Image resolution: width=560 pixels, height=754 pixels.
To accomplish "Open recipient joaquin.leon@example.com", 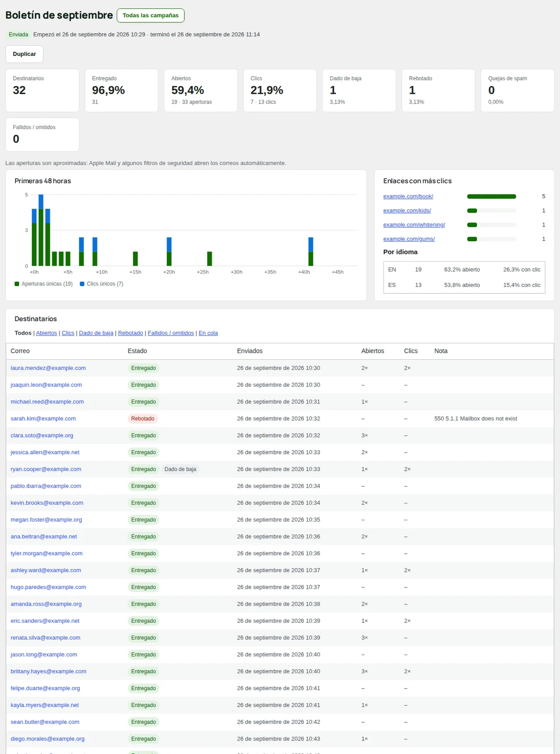I will coord(46,385).
